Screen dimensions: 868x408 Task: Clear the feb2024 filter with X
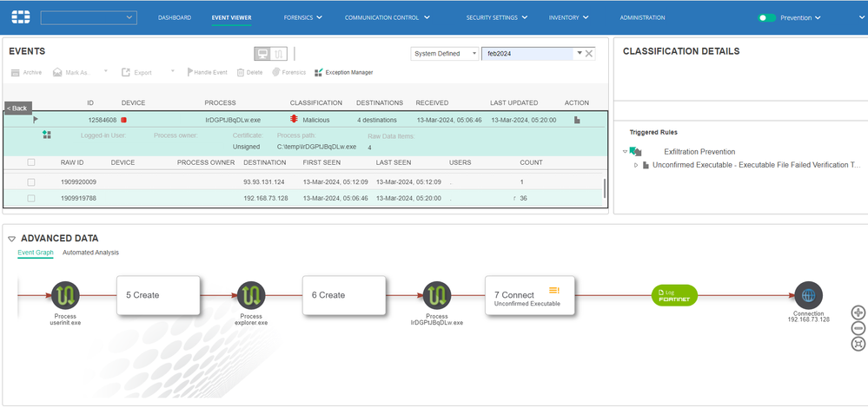point(589,54)
